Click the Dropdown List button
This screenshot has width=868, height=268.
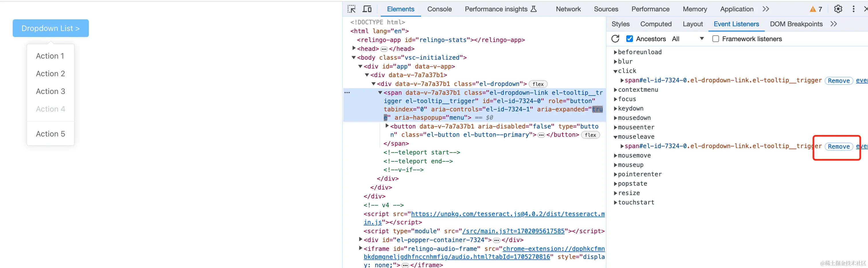click(51, 28)
